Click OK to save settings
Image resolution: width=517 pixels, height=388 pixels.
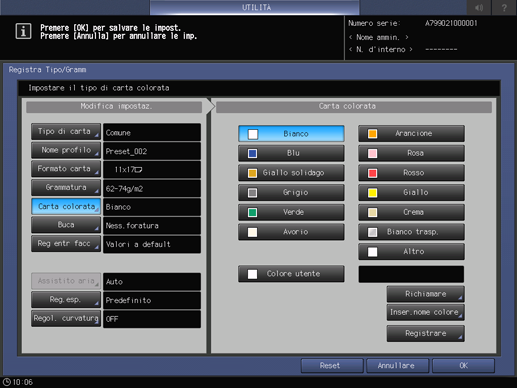pos(463,366)
